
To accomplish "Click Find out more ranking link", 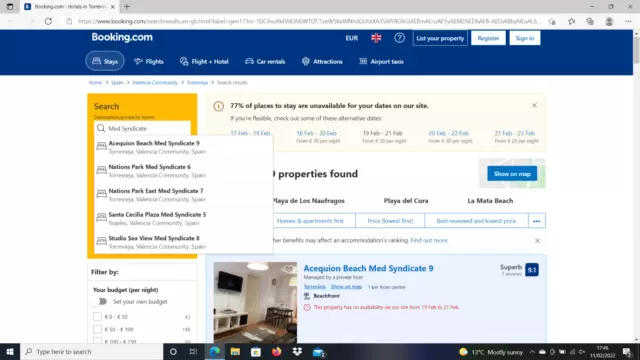I will (x=429, y=240).
